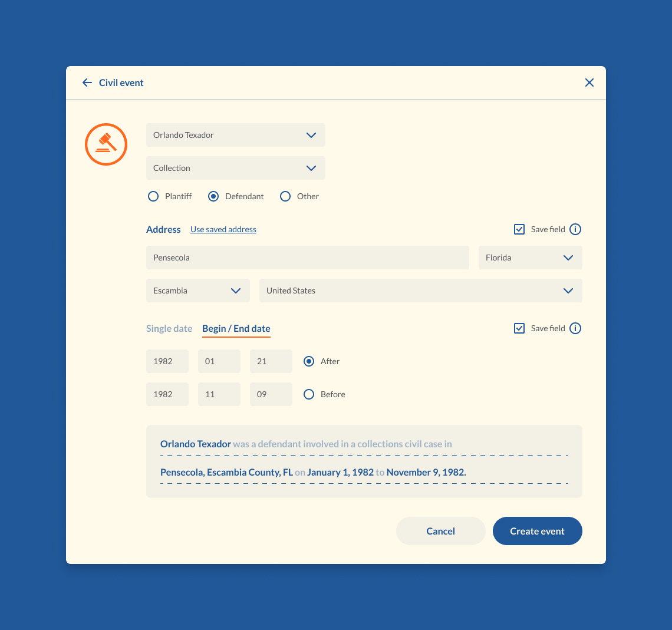Open the Florida state dropdown
Image resolution: width=672 pixels, height=630 pixels.
530,258
